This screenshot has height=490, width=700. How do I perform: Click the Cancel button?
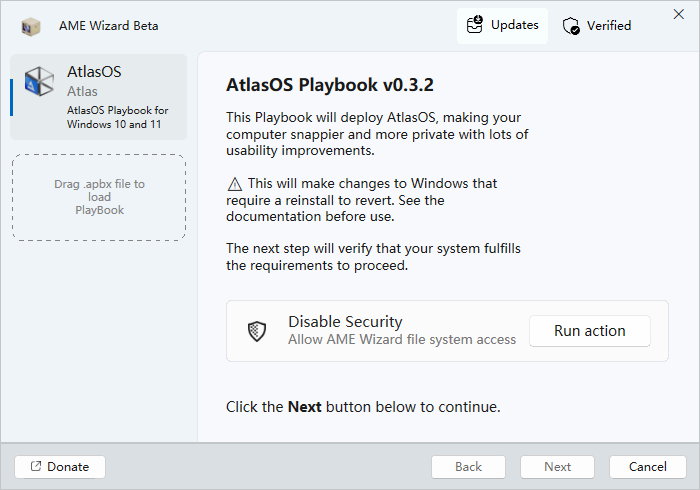tap(648, 467)
